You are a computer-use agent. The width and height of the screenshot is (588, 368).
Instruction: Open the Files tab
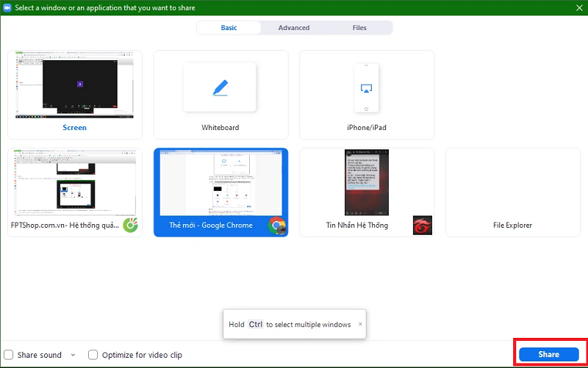click(359, 28)
